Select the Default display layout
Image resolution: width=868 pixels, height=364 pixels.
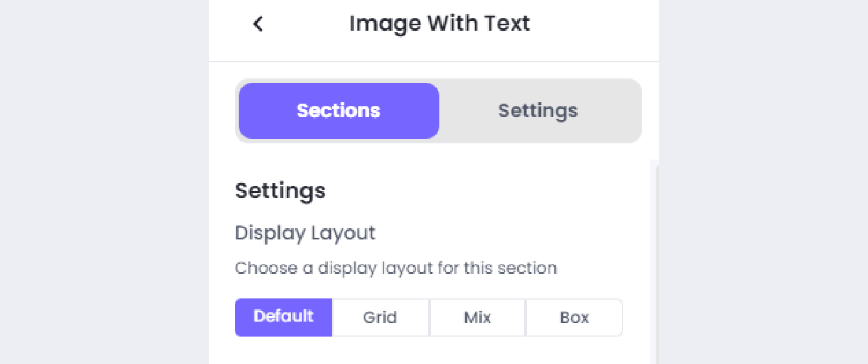pyautogui.click(x=283, y=317)
